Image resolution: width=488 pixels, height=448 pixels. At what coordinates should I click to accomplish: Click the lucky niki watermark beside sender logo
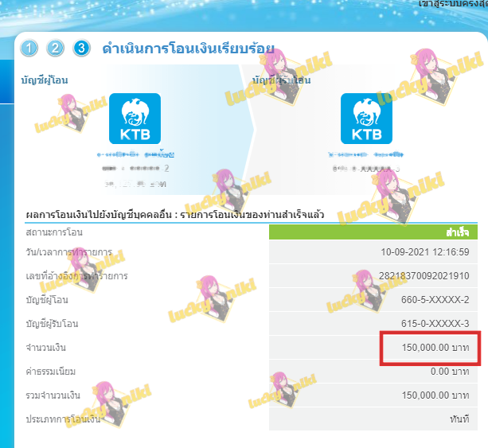71,113
